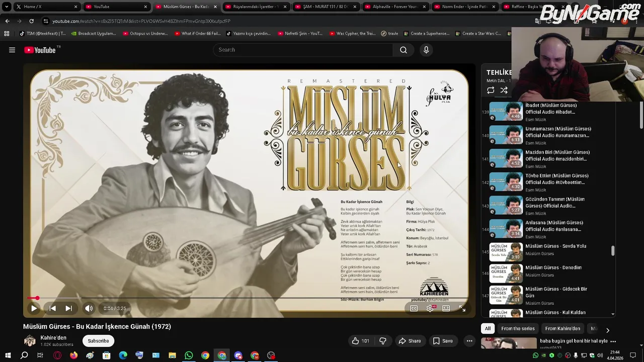This screenshot has height=362, width=644.
Task: Open the travle bookmark
Action: pyautogui.click(x=389, y=34)
